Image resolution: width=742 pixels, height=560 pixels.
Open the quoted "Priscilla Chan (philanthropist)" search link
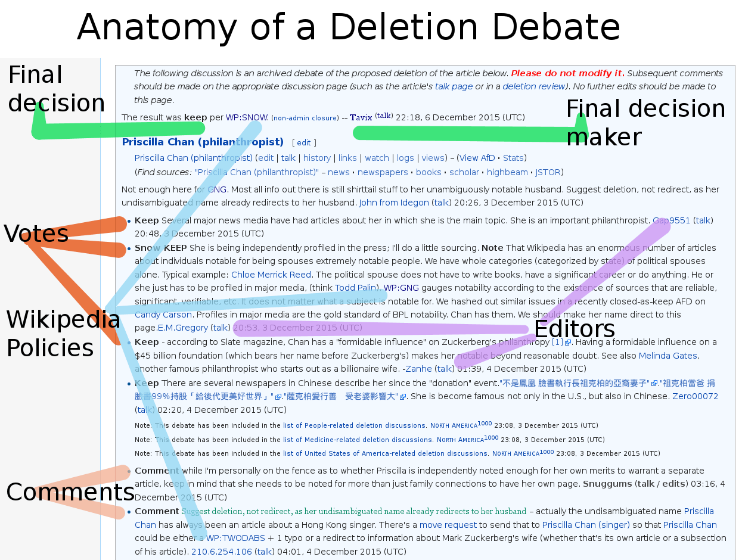click(257, 172)
